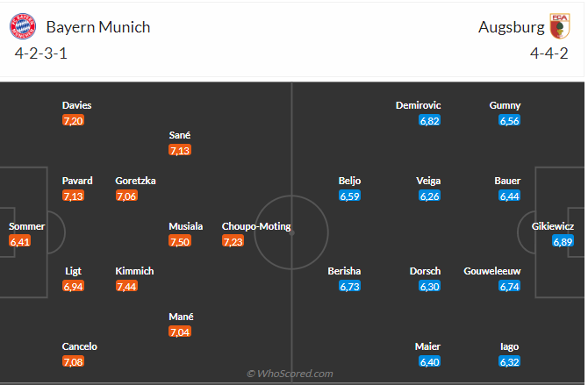Click Sommer's 6,41 rating badge
This screenshot has height=385, width=588.
pyautogui.click(x=19, y=241)
